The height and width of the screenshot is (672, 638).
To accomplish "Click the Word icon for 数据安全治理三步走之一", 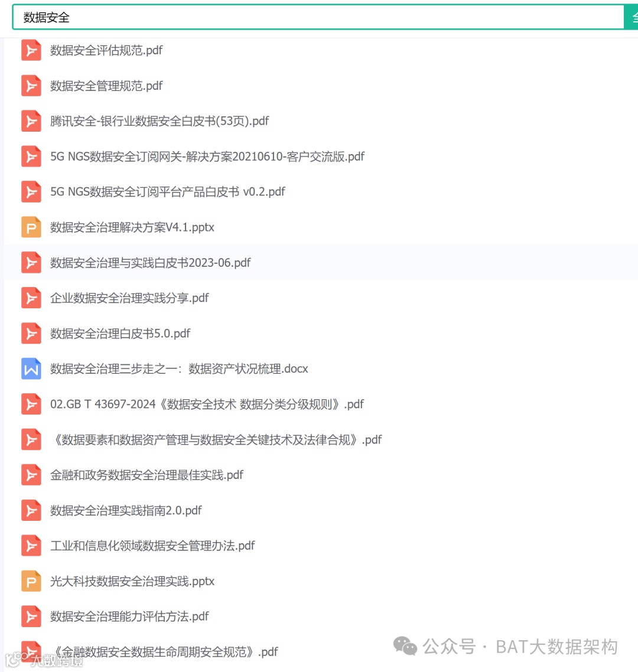I will (x=31, y=369).
